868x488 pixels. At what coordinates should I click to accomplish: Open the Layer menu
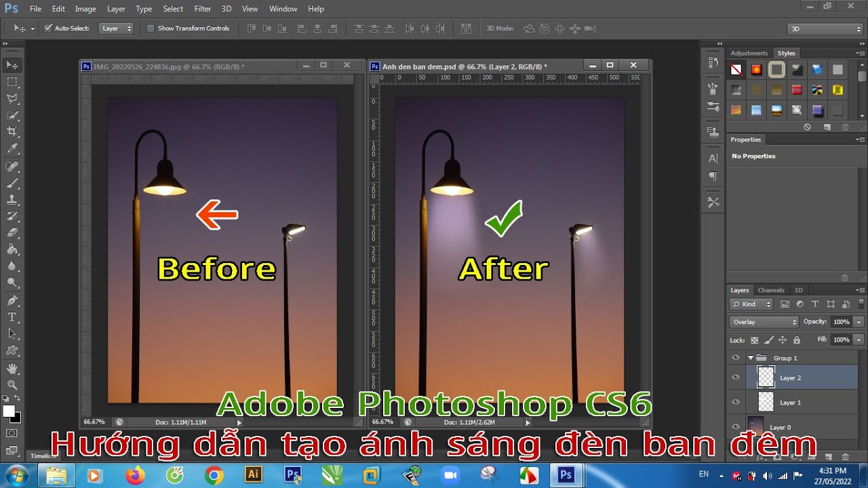116,9
